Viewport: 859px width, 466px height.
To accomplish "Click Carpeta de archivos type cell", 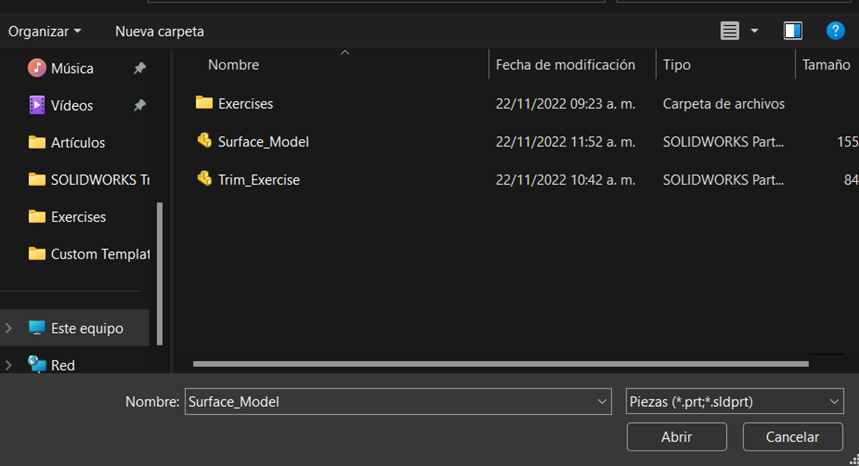I will click(x=724, y=103).
